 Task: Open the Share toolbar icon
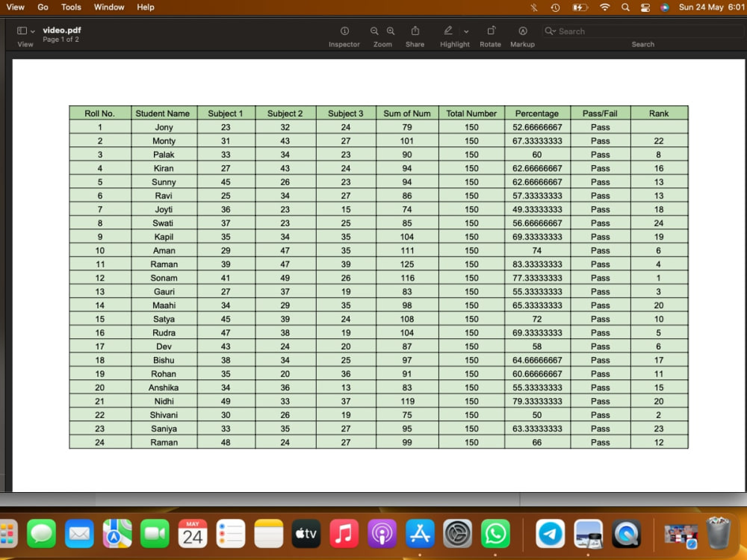click(x=415, y=31)
